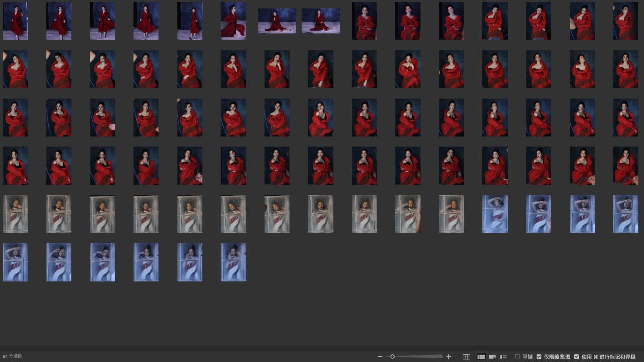This screenshot has height=362, width=644.
Task: Select the first thumbnail in the top row
Action: click(15, 21)
